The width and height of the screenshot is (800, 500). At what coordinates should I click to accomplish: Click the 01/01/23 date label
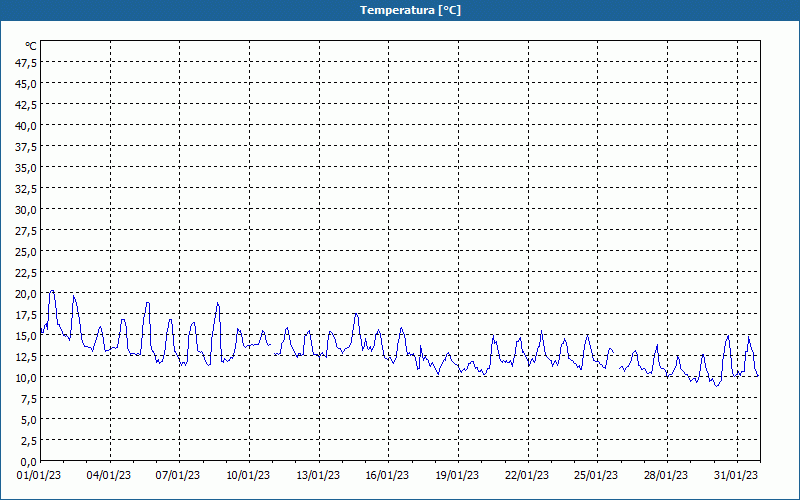point(39,476)
